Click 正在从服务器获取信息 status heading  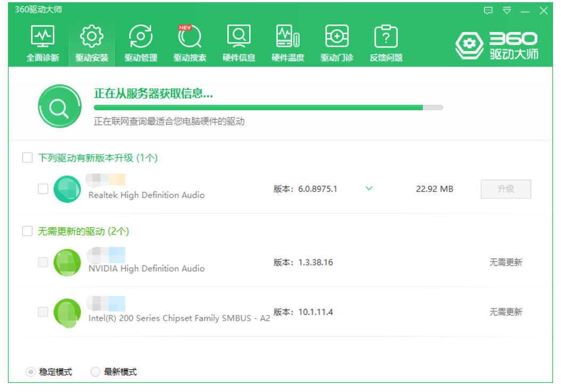(x=153, y=94)
